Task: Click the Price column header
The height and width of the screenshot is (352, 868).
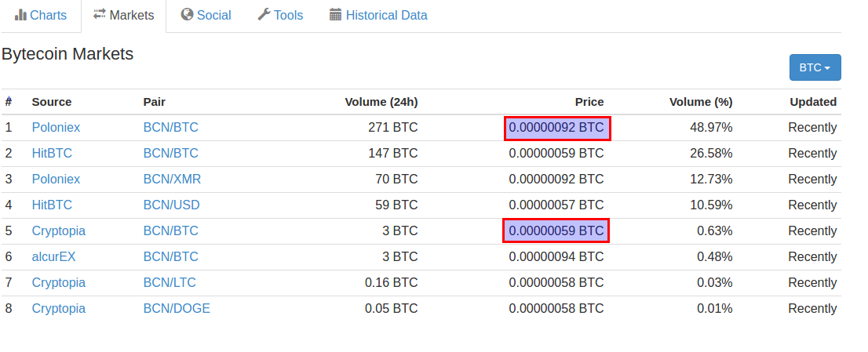Action: (x=589, y=102)
